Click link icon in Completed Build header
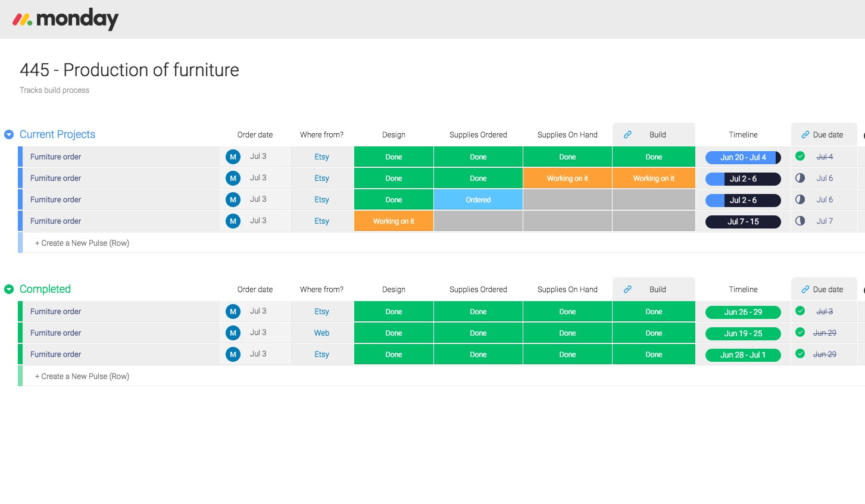This screenshot has width=865, height=504. pyautogui.click(x=627, y=289)
